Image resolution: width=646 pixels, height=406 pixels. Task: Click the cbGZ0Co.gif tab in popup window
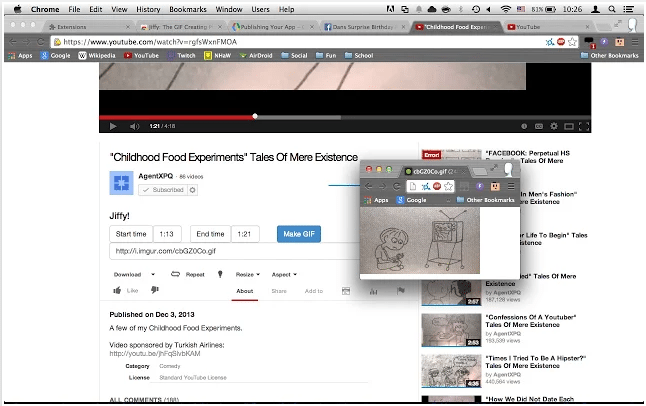(435, 171)
